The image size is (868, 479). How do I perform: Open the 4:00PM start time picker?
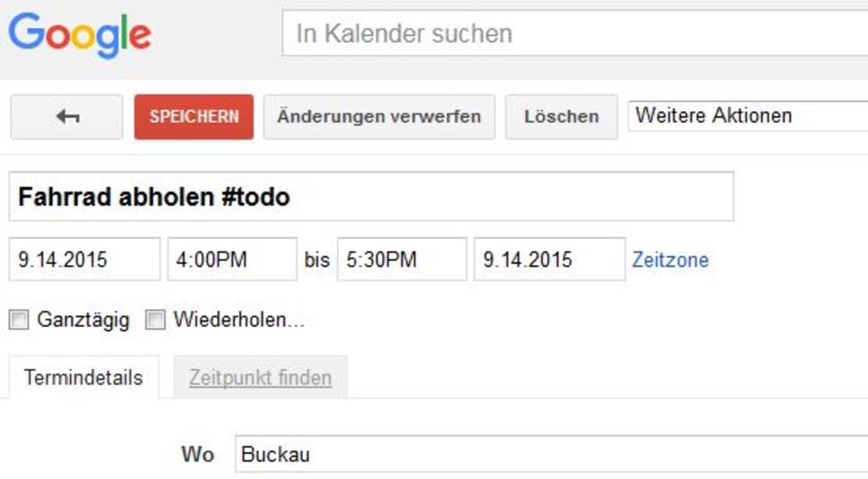232,260
